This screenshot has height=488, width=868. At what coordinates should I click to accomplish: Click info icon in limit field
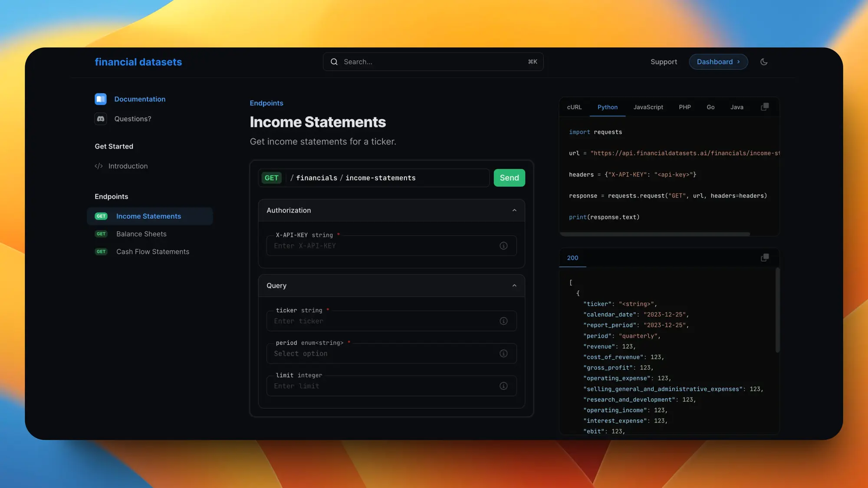tap(503, 386)
